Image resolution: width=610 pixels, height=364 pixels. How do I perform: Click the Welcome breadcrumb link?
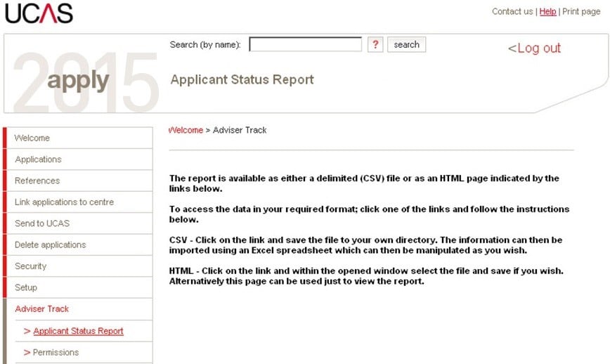coord(186,130)
